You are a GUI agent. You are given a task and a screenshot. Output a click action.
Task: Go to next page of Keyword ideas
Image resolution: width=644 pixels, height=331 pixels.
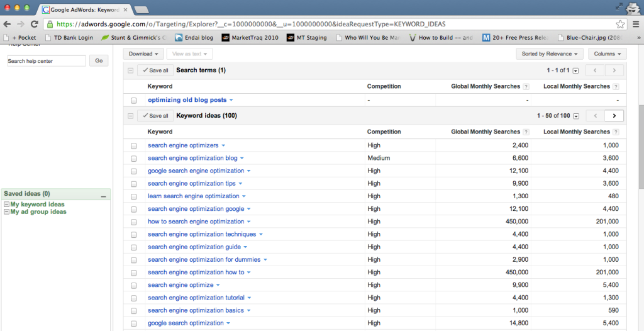(614, 116)
